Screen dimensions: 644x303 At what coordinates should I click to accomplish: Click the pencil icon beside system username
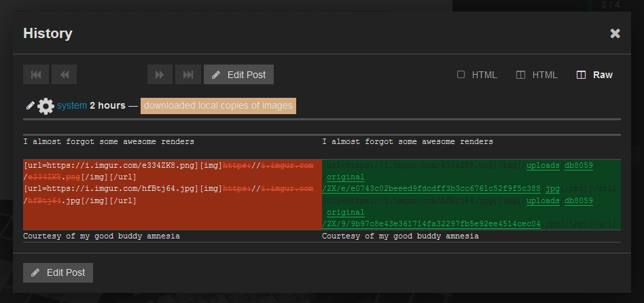pyautogui.click(x=29, y=105)
